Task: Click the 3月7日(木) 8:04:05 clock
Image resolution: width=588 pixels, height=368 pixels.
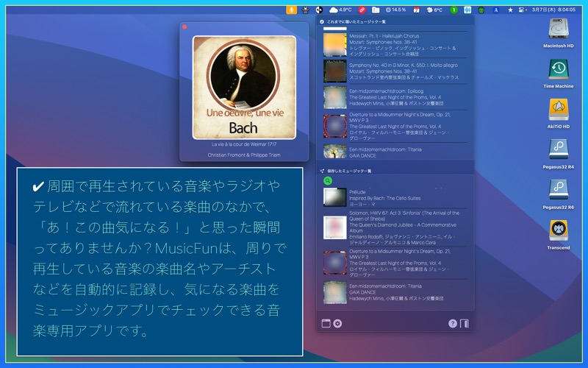Action: (553, 10)
